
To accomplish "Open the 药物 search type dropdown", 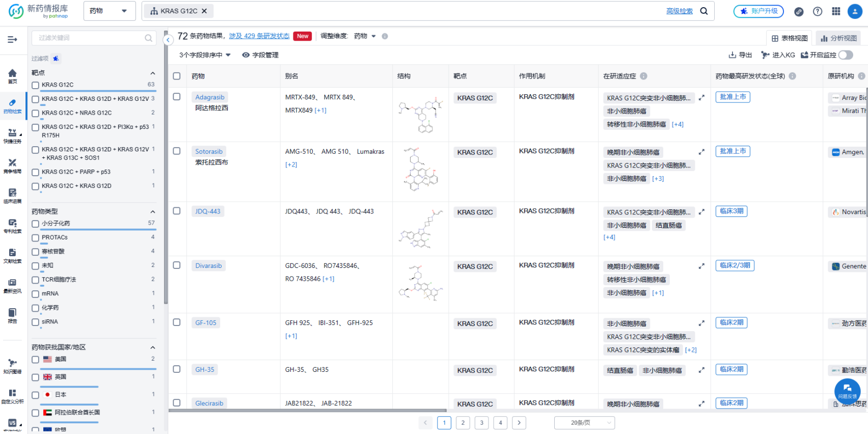I will coord(109,11).
